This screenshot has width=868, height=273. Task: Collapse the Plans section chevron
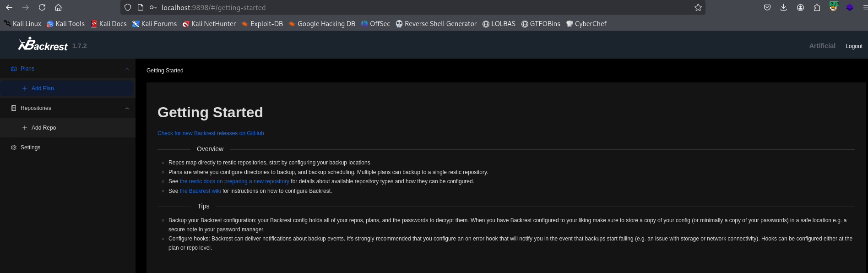pos(127,69)
